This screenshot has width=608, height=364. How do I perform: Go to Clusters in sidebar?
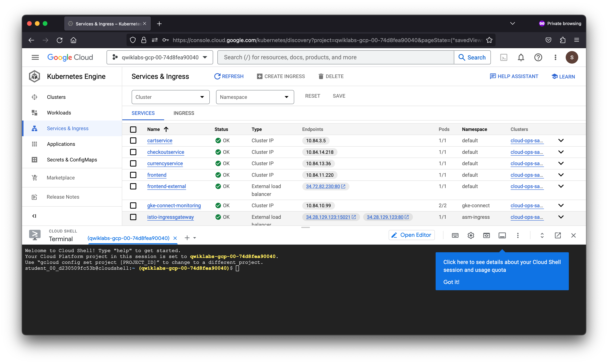coord(72,97)
